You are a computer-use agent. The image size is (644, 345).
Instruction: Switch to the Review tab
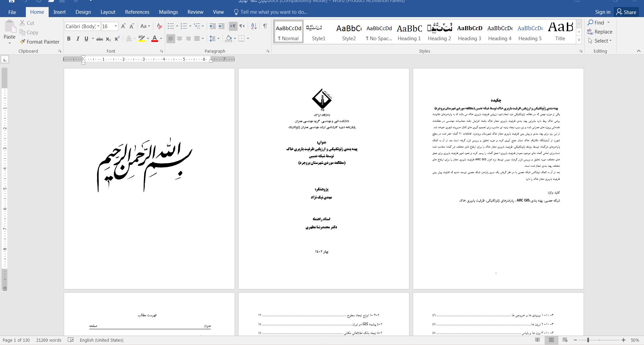(x=195, y=12)
